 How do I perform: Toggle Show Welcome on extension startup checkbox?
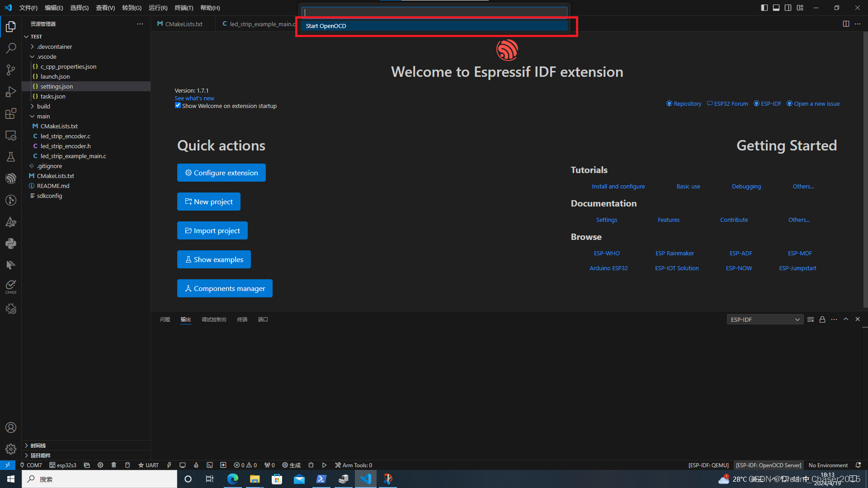(x=178, y=105)
